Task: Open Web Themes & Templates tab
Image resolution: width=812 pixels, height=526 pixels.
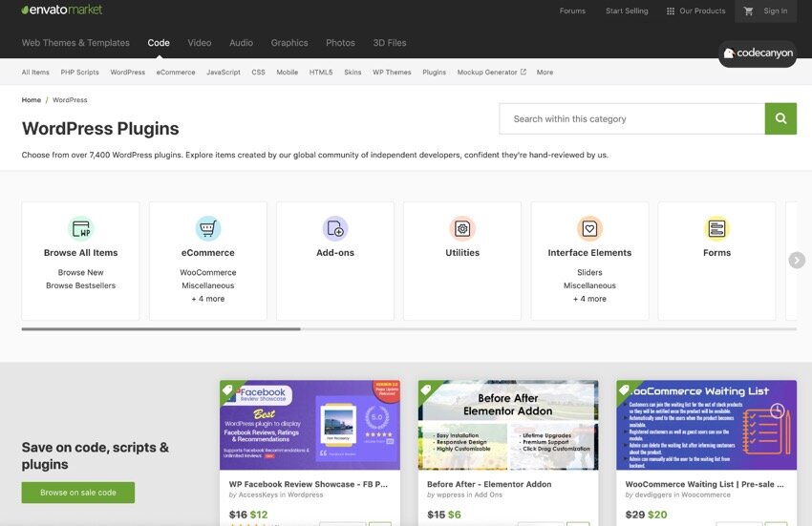Action: pos(75,42)
